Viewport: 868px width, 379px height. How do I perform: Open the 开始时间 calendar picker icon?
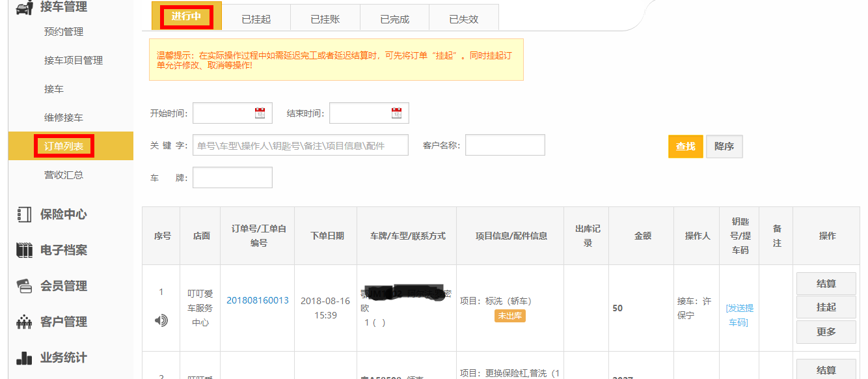coord(260,113)
